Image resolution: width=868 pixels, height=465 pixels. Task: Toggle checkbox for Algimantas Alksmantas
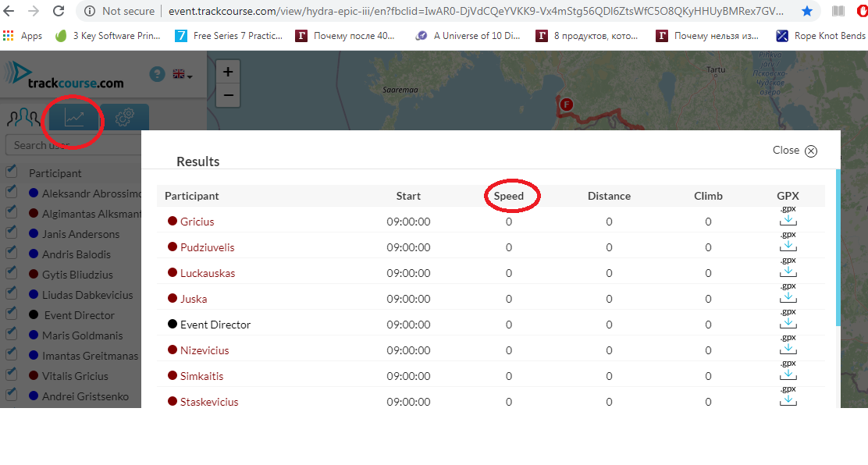(11, 212)
